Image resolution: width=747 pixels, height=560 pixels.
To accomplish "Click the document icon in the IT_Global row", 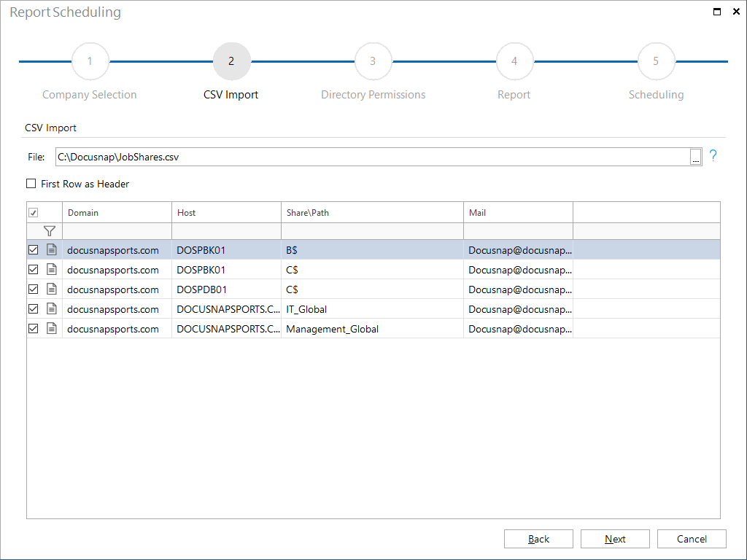I will tap(52, 308).
